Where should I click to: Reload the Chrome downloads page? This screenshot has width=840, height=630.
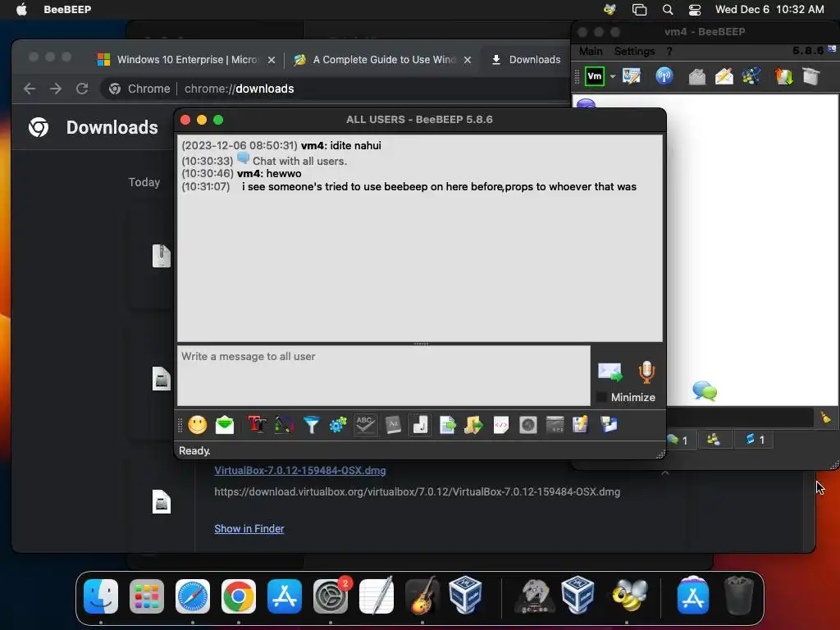[x=82, y=89]
